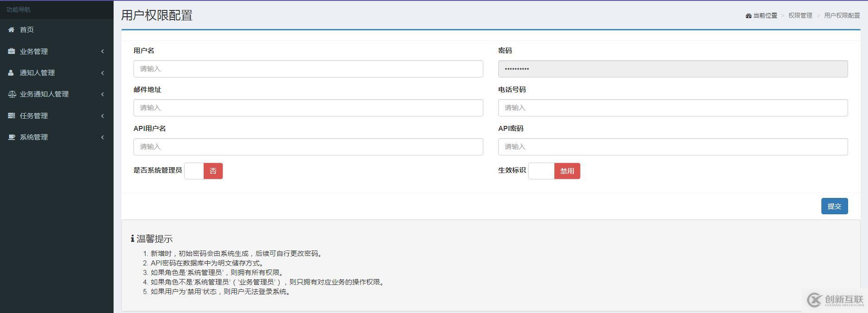Focus the 邮件地址 text box

point(308,108)
